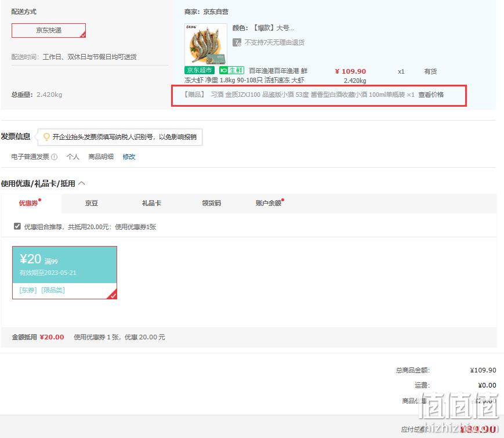
Task: Click 修改 to edit invoice info
Action: [x=129, y=157]
